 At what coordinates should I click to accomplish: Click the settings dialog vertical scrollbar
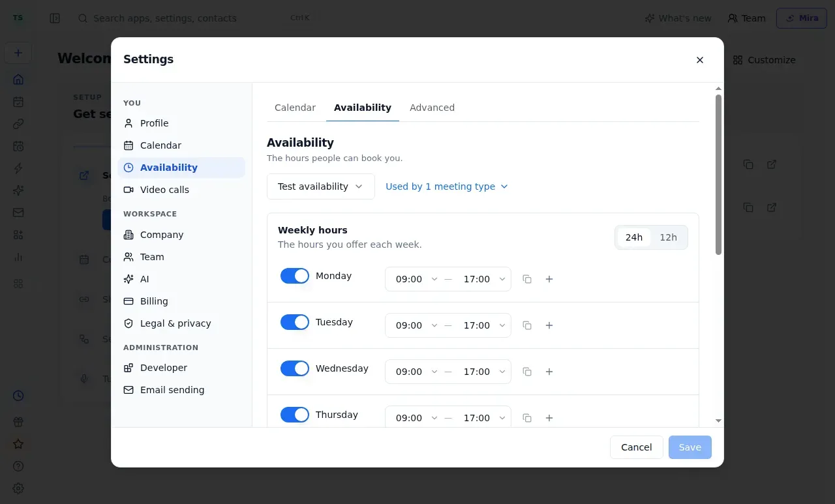(718, 175)
